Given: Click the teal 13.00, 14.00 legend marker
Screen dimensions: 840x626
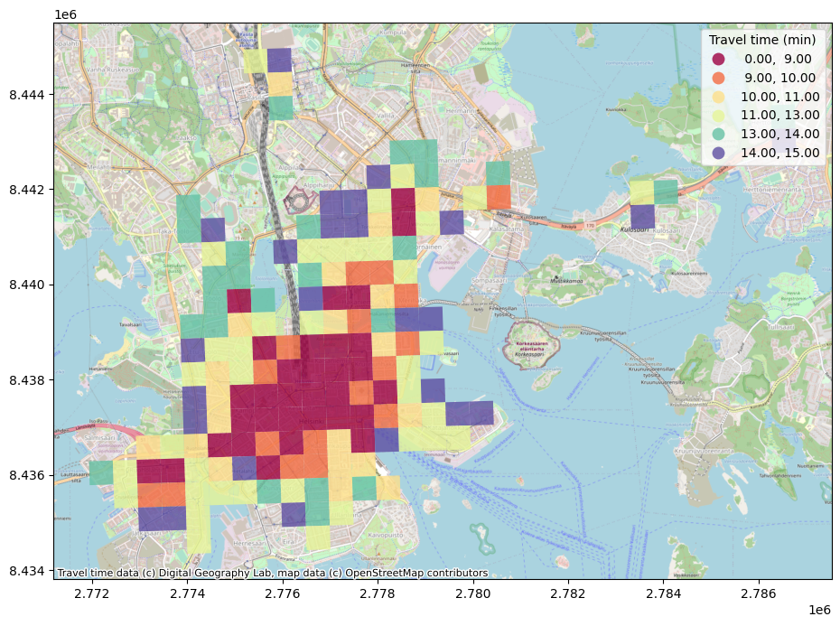Looking at the screenshot, I should tap(718, 134).
